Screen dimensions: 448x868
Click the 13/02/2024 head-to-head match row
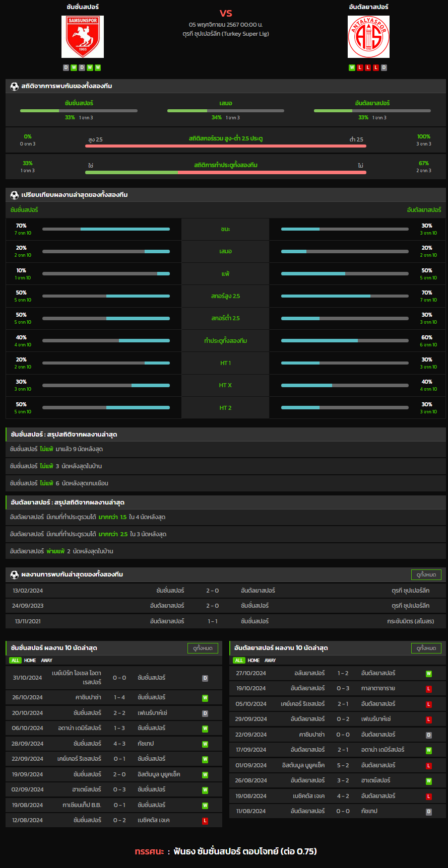pyautogui.click(x=226, y=591)
